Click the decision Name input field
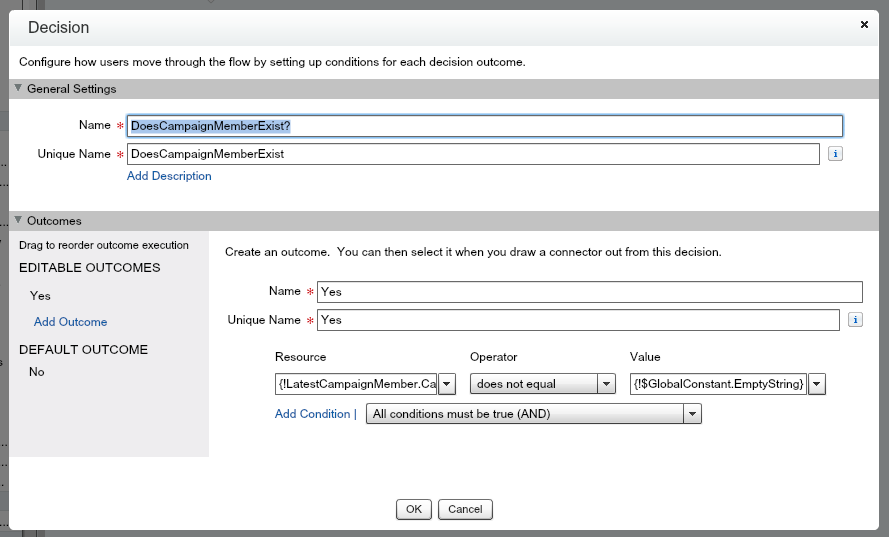Image resolution: width=889 pixels, height=537 pixels. pos(484,126)
